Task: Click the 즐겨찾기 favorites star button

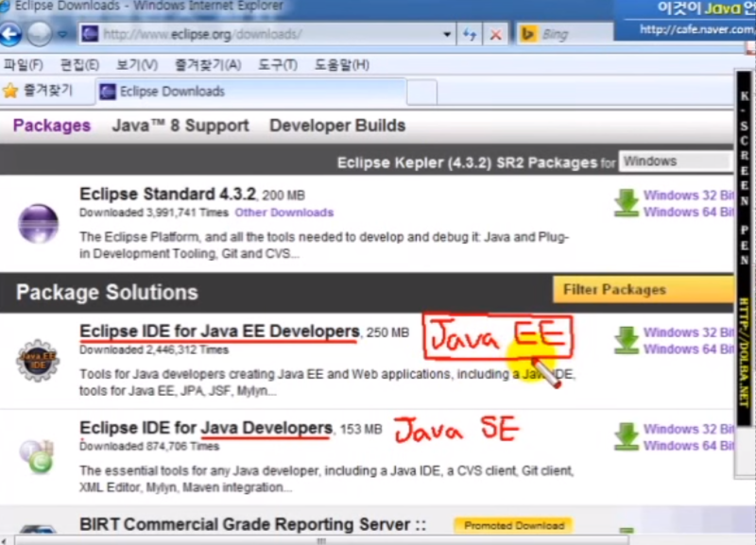Action: click(x=38, y=91)
